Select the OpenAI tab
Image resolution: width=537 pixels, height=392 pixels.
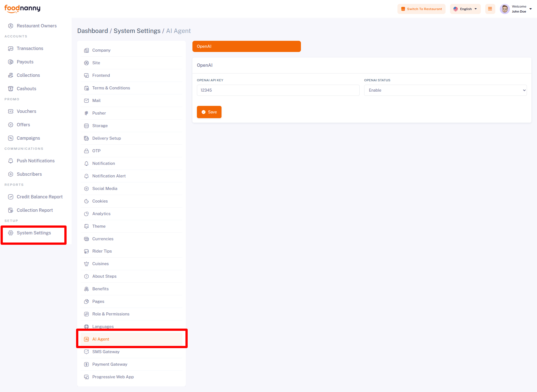click(x=246, y=46)
